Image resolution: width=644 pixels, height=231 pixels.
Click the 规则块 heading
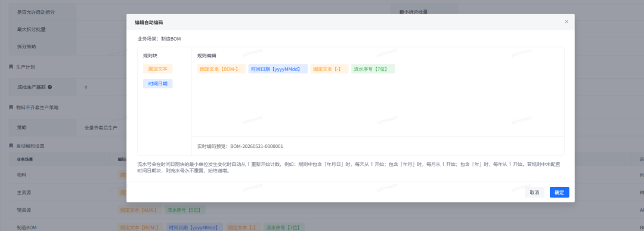[150, 56]
